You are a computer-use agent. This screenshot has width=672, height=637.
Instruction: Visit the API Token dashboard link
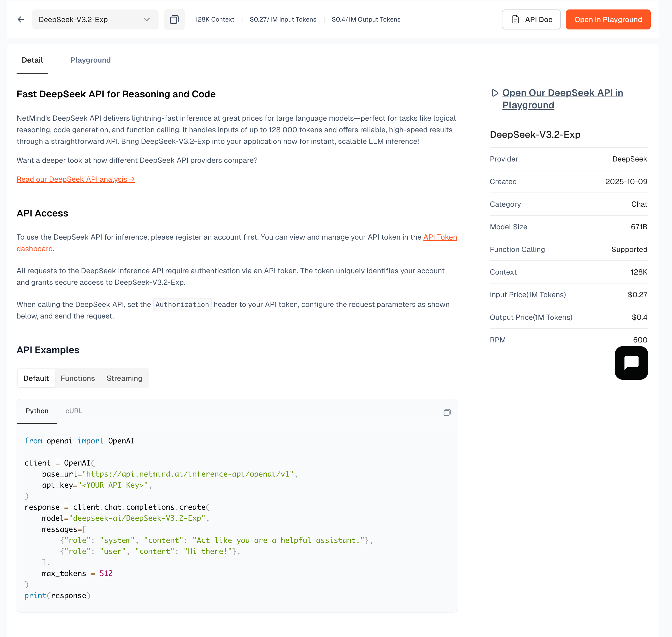440,237
